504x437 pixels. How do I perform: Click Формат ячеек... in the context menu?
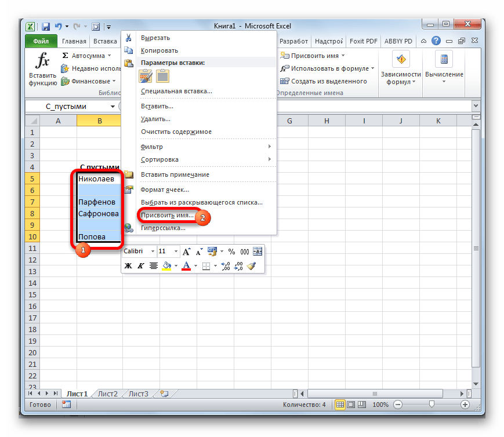pyautogui.click(x=165, y=190)
